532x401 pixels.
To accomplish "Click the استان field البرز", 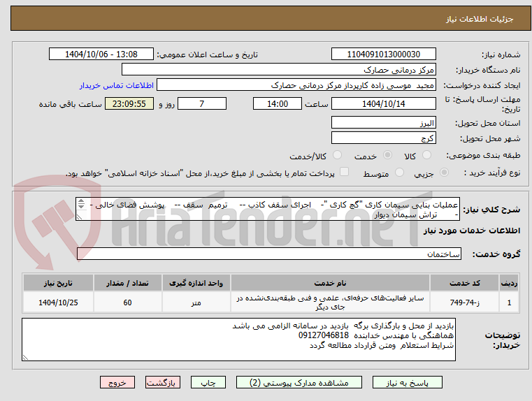I will coord(383,122).
